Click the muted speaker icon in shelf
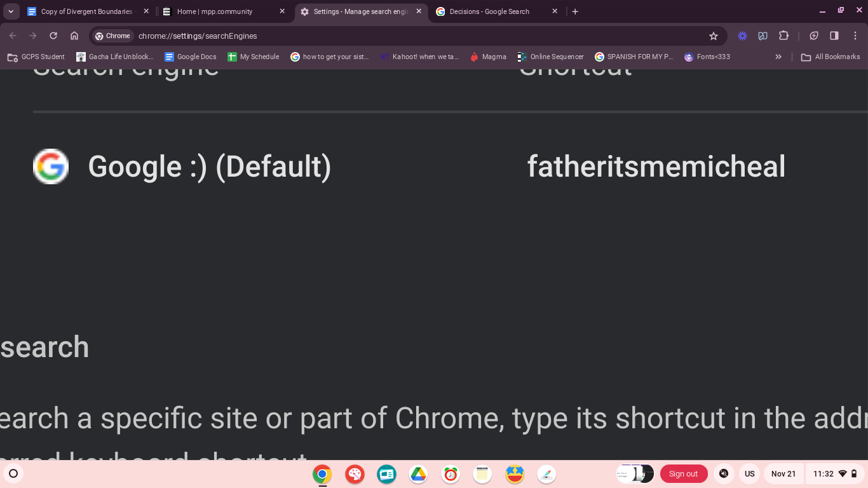 (723, 473)
